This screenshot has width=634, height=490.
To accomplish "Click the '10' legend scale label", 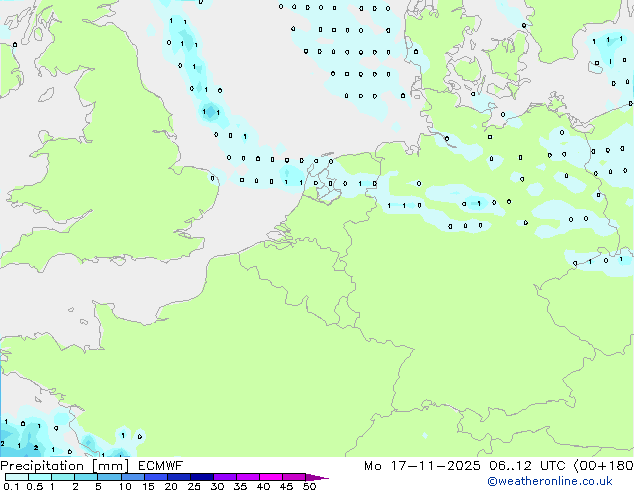I will click(125, 486).
